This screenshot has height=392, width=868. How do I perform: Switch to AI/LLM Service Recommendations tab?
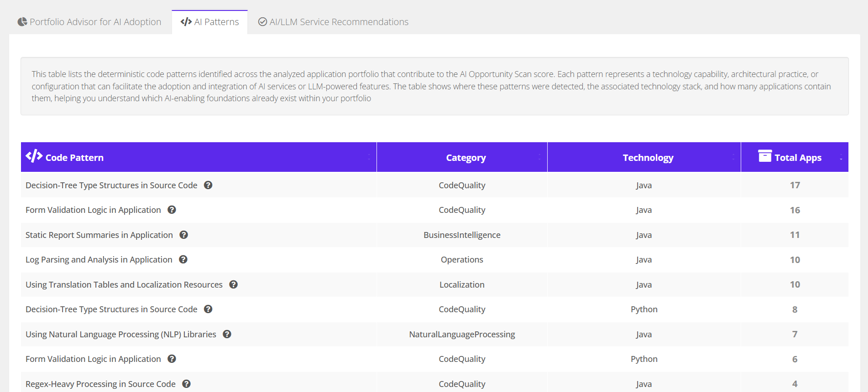click(333, 22)
